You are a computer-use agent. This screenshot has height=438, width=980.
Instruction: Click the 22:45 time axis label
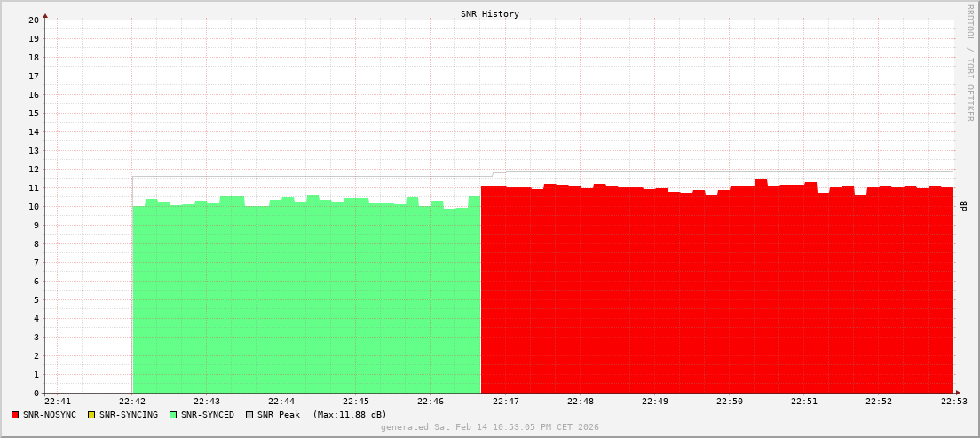tap(356, 402)
